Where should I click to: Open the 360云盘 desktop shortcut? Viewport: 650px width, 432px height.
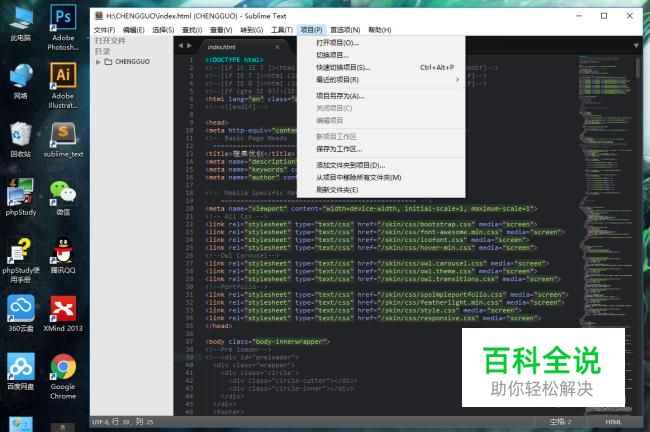coord(21,313)
